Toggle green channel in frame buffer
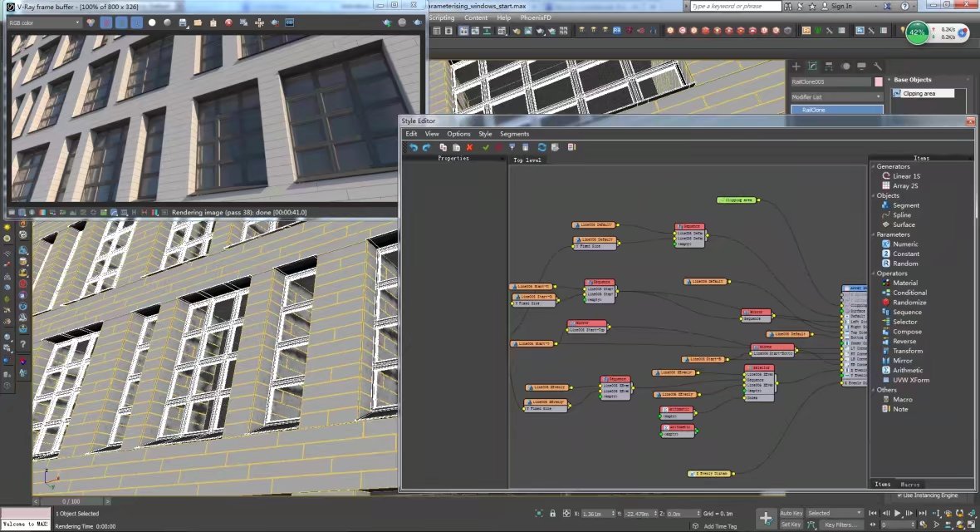Viewport: 980px width, 532px height. click(x=121, y=22)
